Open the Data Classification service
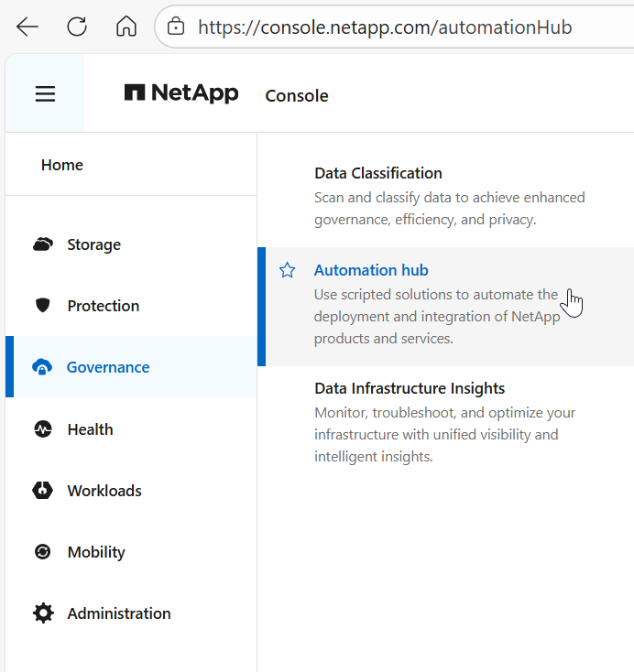 [377, 173]
